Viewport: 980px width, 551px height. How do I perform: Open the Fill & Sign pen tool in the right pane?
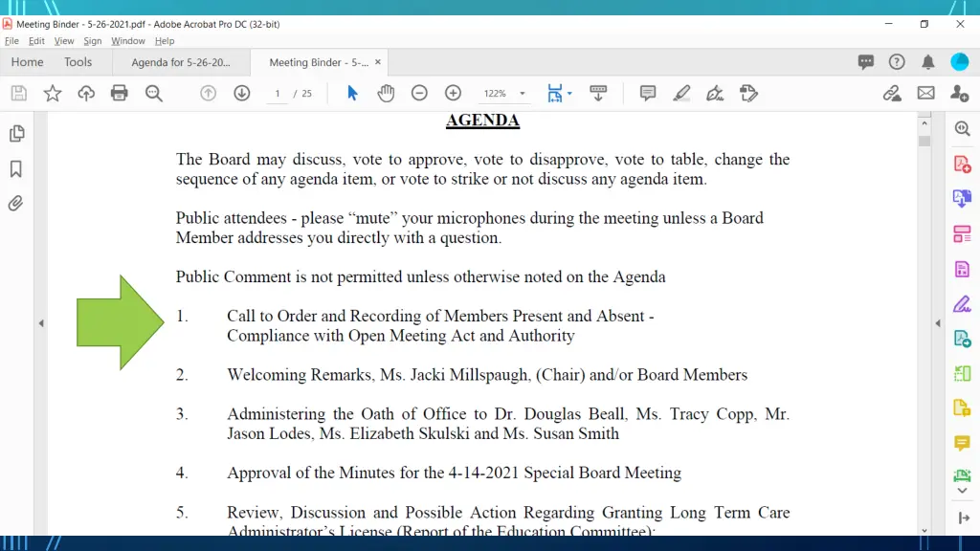pyautogui.click(x=963, y=304)
